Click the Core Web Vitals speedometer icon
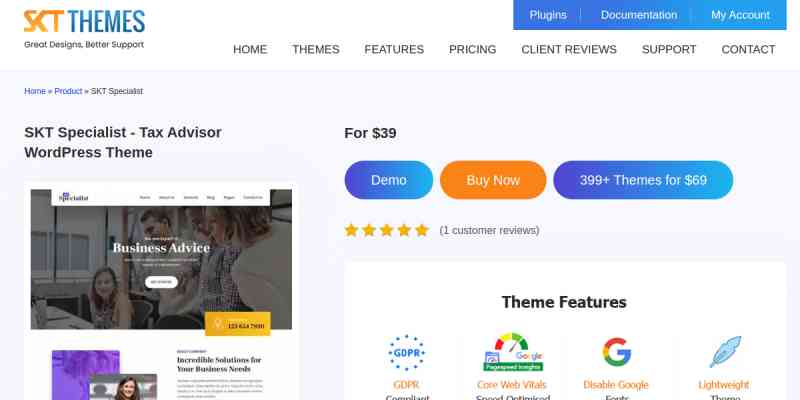The image size is (800, 400). [513, 352]
